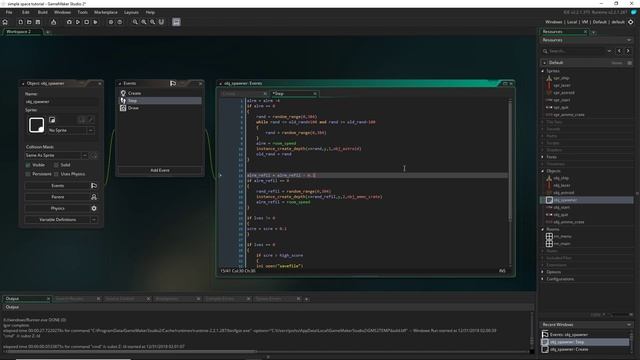
Task: Select obj_spawner in the resource tree
Action: pos(587,200)
